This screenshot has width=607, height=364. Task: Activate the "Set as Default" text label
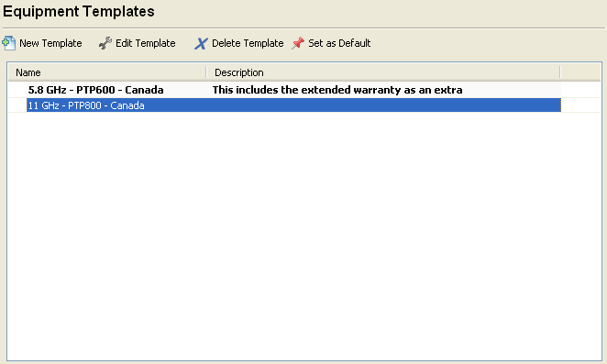click(339, 43)
